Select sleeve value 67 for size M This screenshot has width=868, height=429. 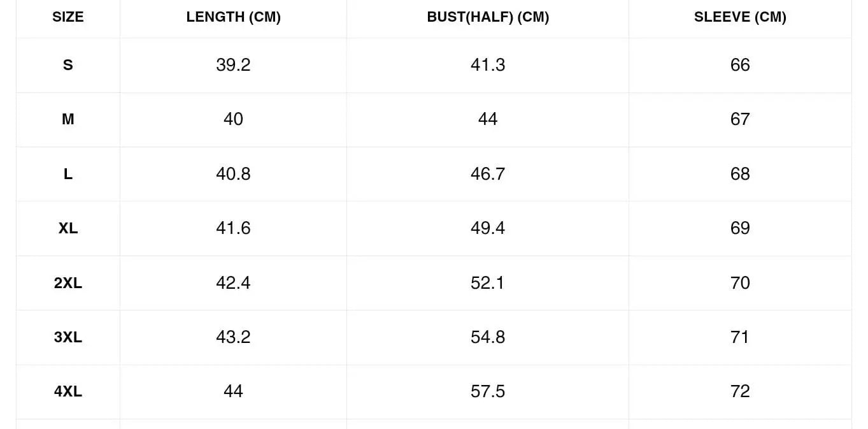(x=740, y=119)
